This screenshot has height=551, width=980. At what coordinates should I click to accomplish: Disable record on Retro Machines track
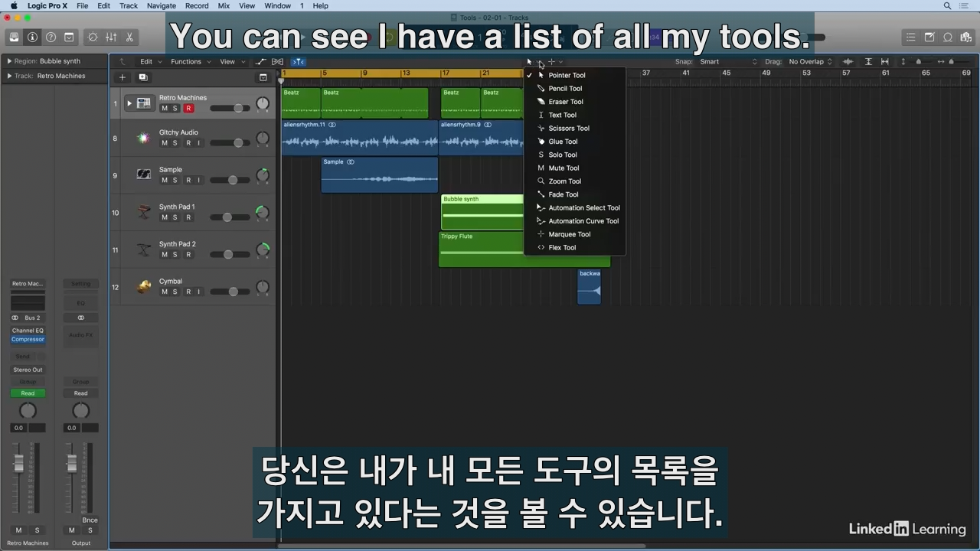[188, 109]
